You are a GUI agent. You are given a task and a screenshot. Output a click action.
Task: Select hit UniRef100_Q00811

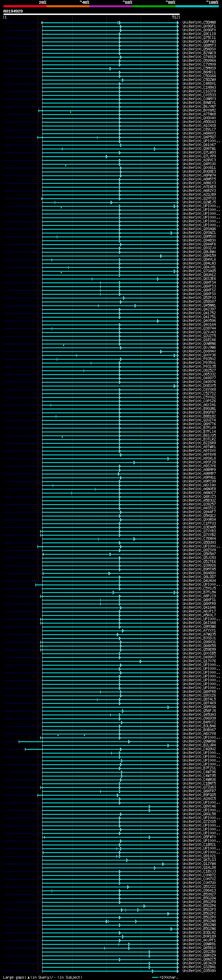coord(199,168)
